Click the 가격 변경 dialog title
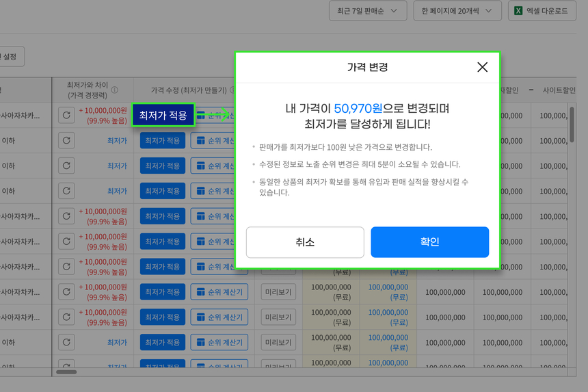The width and height of the screenshot is (588, 392). pos(368,67)
